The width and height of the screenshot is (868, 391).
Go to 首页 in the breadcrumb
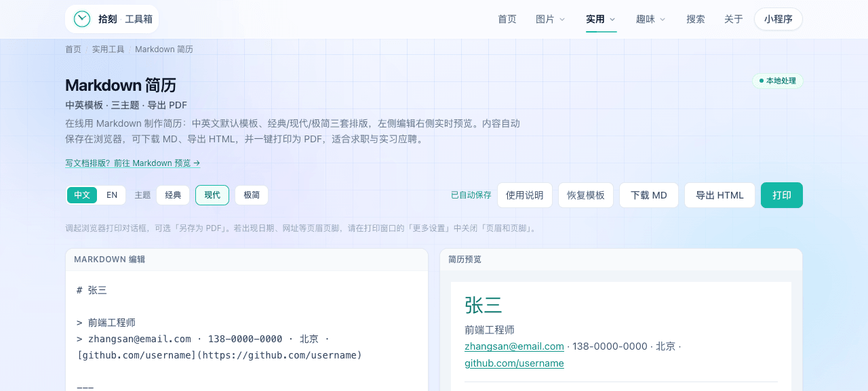point(73,49)
